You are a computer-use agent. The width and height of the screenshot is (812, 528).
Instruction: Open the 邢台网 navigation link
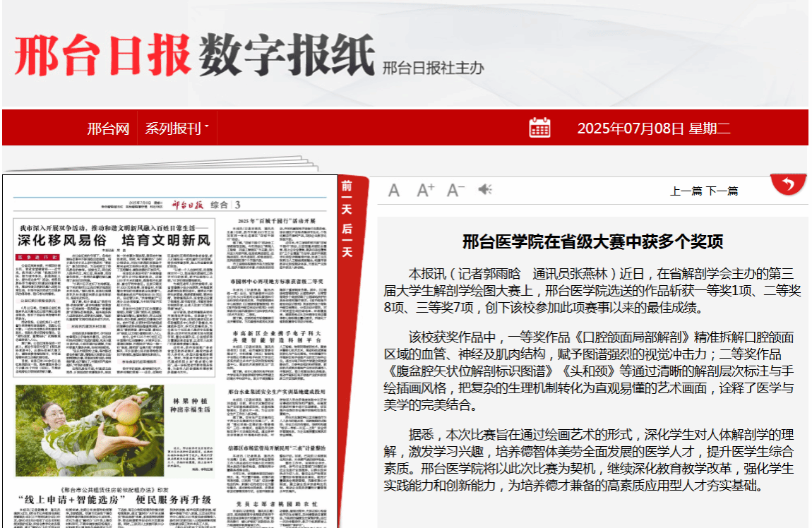pos(108,128)
